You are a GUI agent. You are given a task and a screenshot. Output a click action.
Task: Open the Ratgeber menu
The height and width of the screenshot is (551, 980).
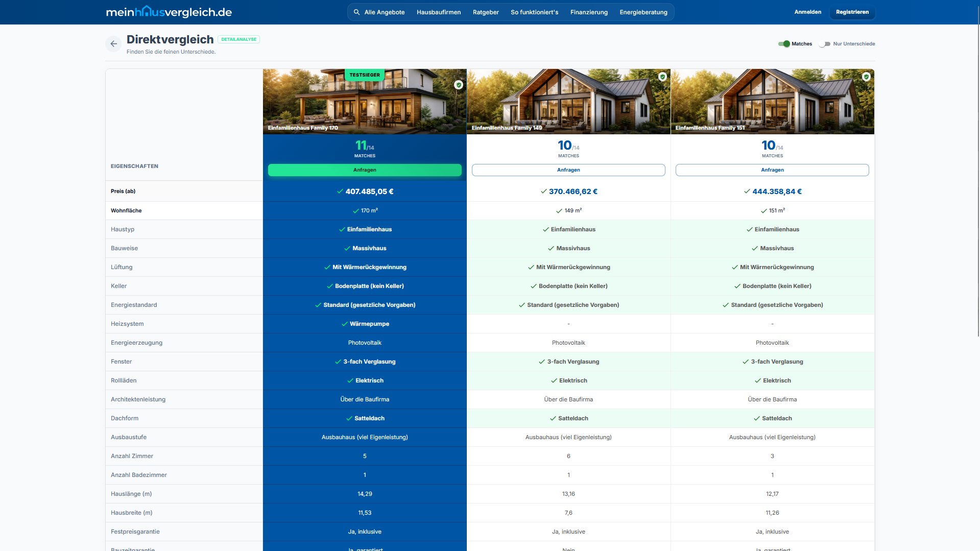click(x=485, y=12)
